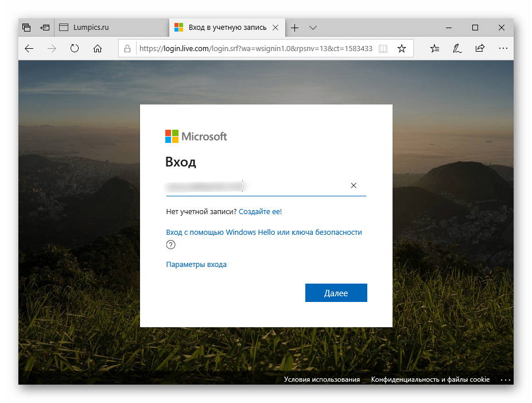Open the reading view book icon
The image size is (532, 403).
pos(383,49)
